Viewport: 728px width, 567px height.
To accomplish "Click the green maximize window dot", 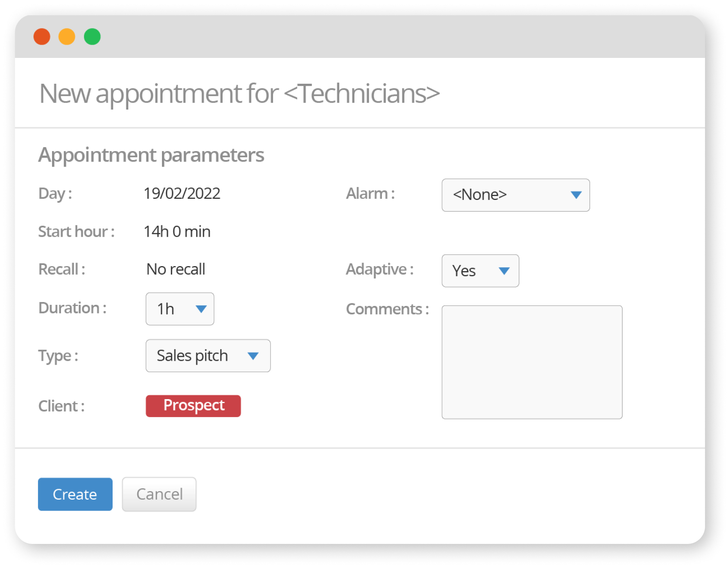I will 92,37.
